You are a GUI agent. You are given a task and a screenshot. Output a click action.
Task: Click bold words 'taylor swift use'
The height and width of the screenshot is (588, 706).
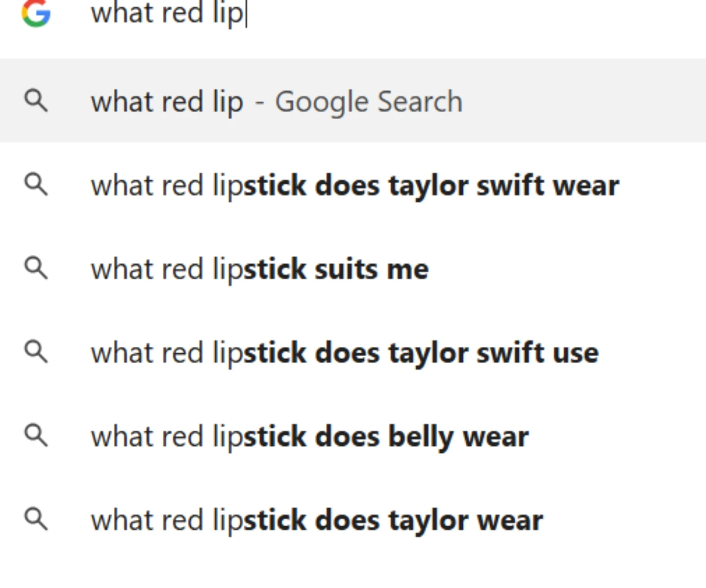click(x=493, y=353)
